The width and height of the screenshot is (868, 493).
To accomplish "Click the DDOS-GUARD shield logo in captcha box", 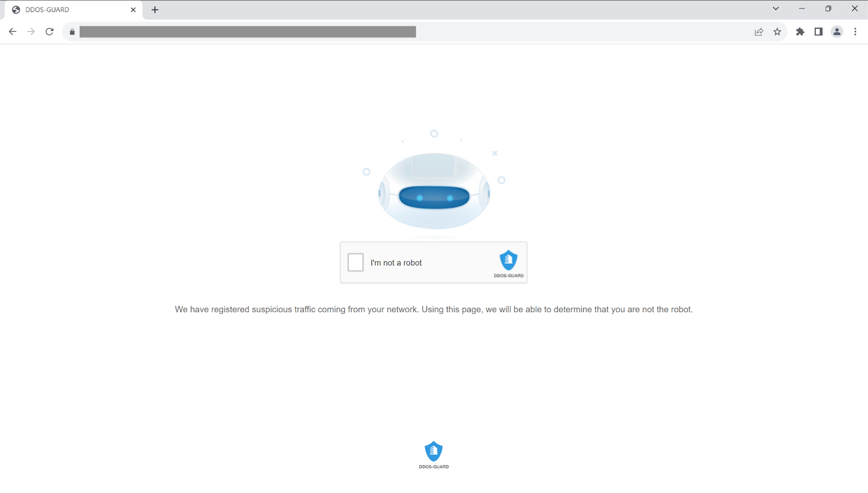I will (509, 264).
